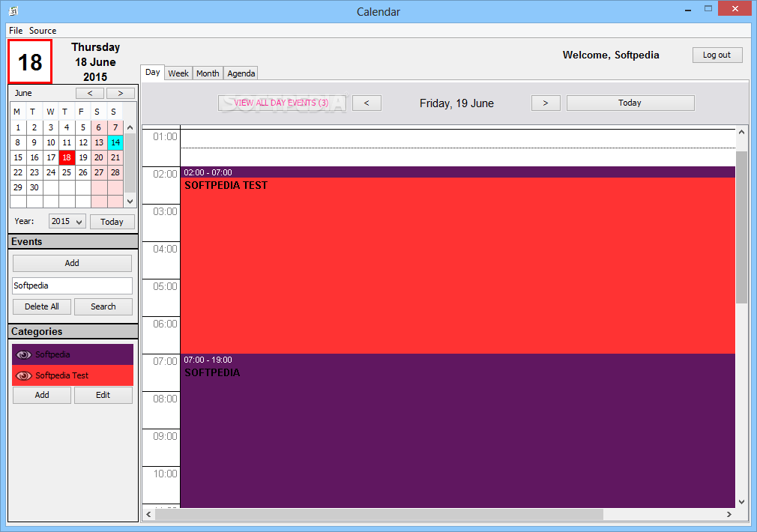Viewport: 757px width, 532px height.
Task: Click Today button in day view header
Action: tap(630, 103)
